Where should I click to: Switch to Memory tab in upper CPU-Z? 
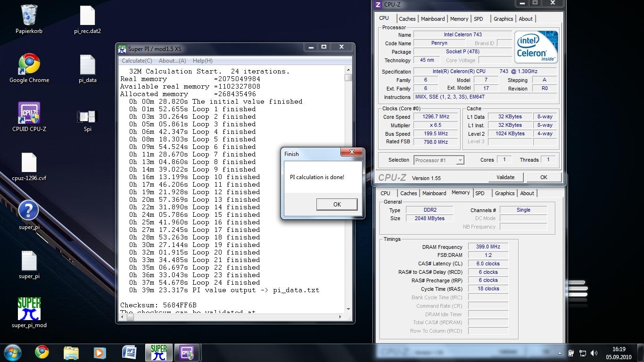459,19
